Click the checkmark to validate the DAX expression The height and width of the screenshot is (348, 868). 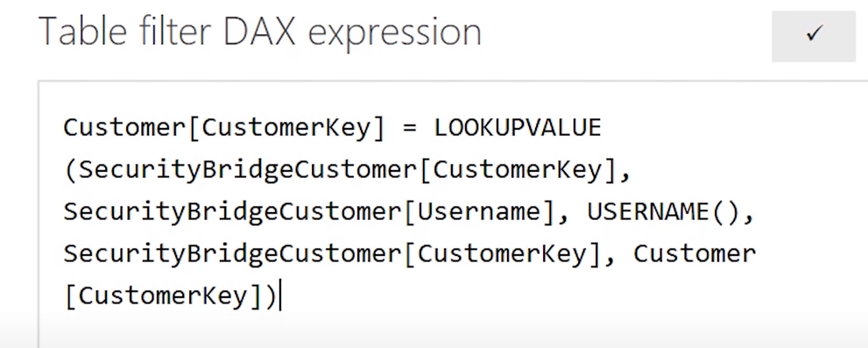814,34
